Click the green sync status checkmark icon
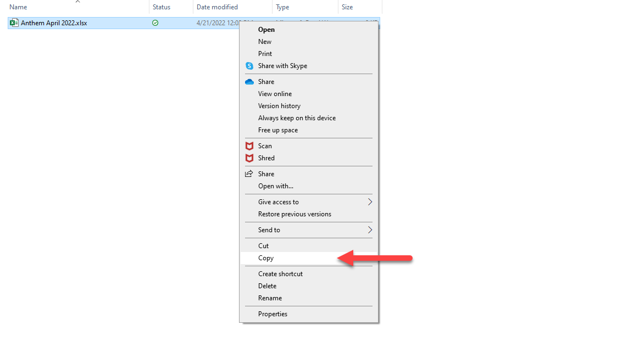 click(x=155, y=23)
